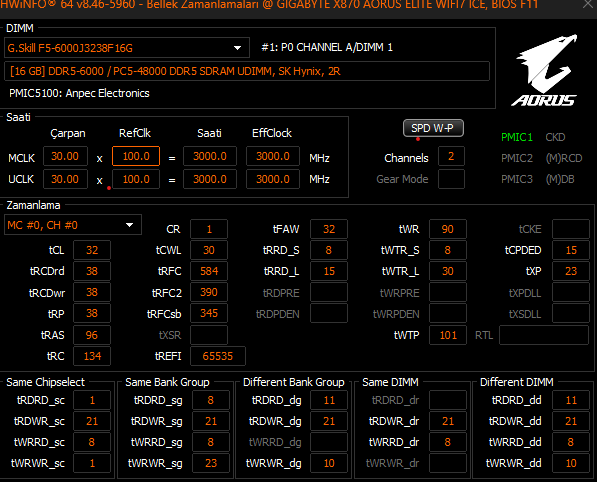Click the tWTR_L value 30

pyautogui.click(x=448, y=271)
